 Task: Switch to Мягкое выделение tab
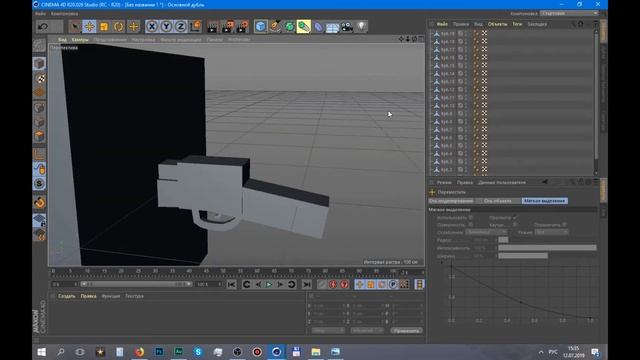click(544, 201)
